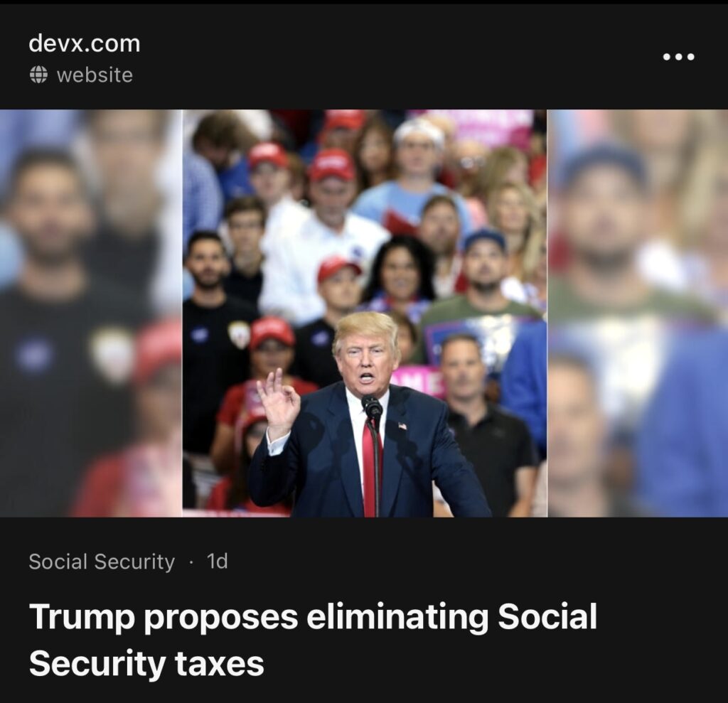
Task: Click the flag lapel pin on the suit
Action: click(x=402, y=425)
